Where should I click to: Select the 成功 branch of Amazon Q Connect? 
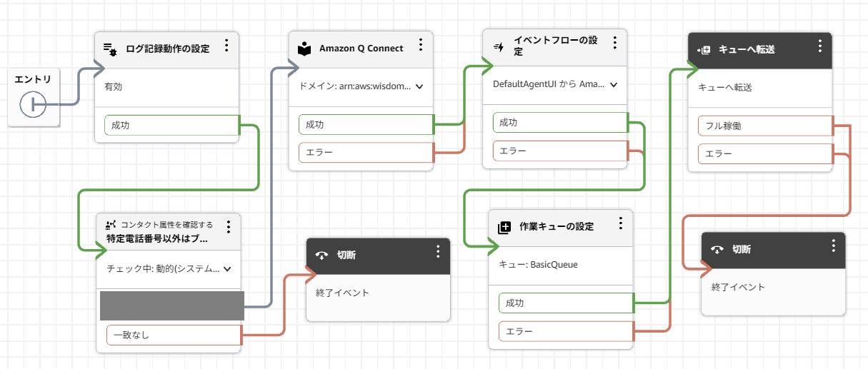pyautogui.click(x=366, y=124)
